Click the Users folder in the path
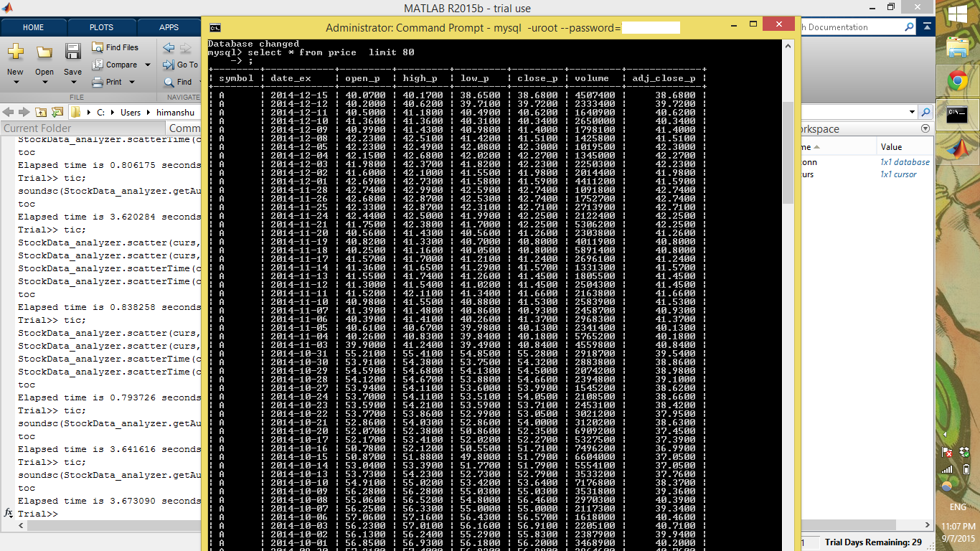This screenshot has width=980, height=551. point(131,113)
